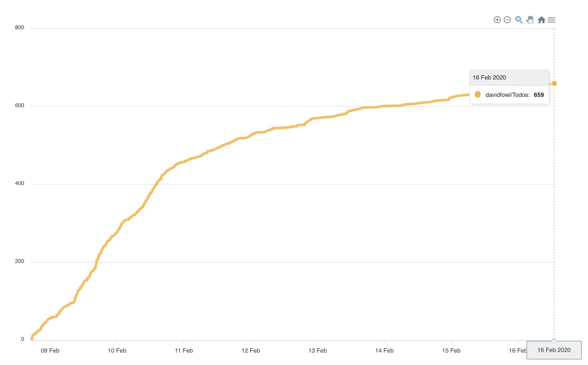Click the orange davidfowl/Todos tooltip swatch
588x365 pixels.
coord(478,94)
